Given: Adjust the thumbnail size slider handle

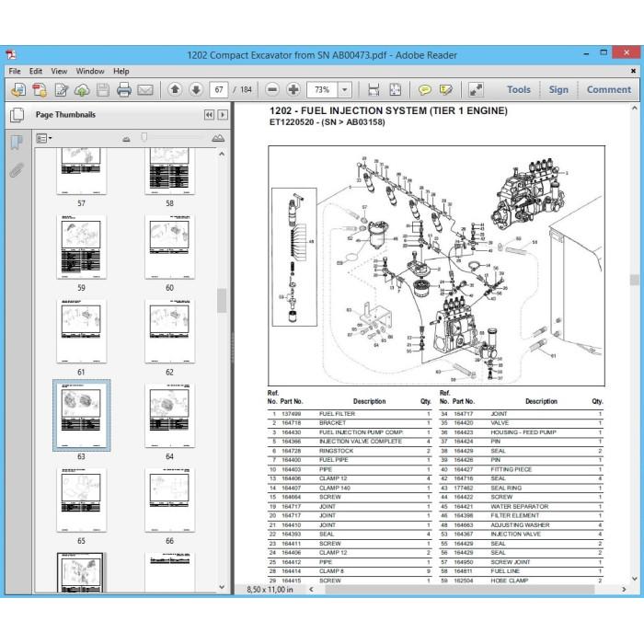Looking at the screenshot, I should (144, 137).
